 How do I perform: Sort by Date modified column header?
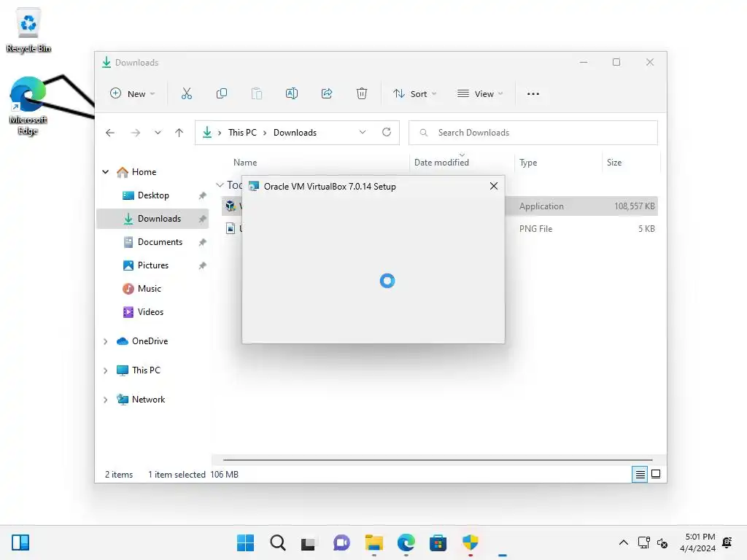click(441, 163)
